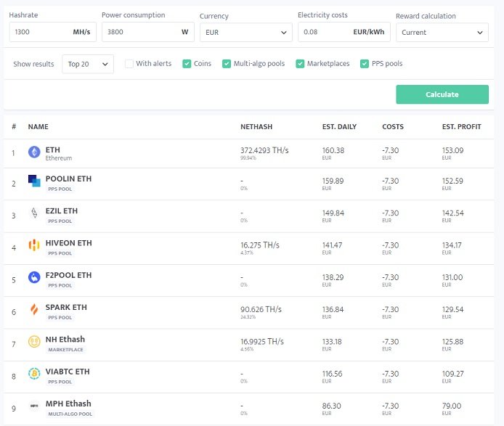Click the 90.626 TH/s nethash value
Viewport: 504px width, 426px height.
click(x=261, y=309)
